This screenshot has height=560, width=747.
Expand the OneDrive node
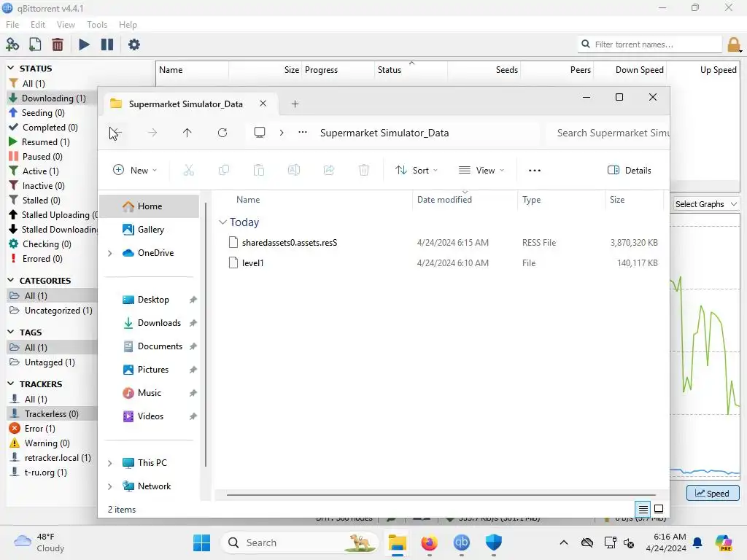coord(110,253)
